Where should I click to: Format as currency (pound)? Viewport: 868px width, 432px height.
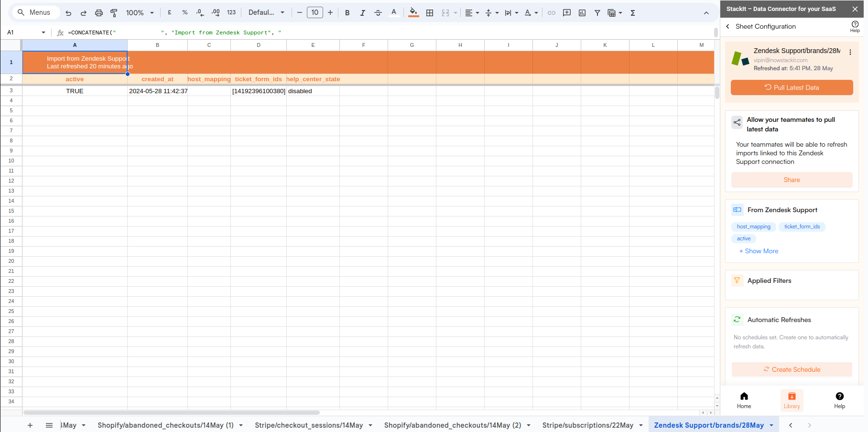(170, 13)
